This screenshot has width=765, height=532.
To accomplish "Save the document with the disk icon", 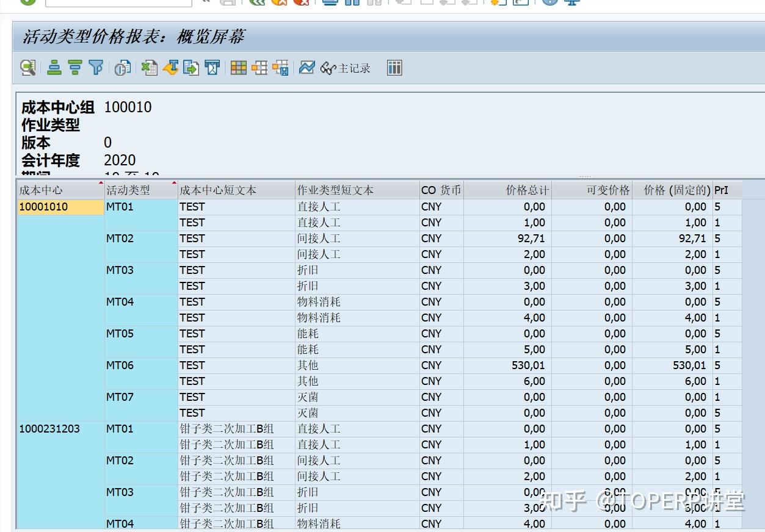I will 228,4.
